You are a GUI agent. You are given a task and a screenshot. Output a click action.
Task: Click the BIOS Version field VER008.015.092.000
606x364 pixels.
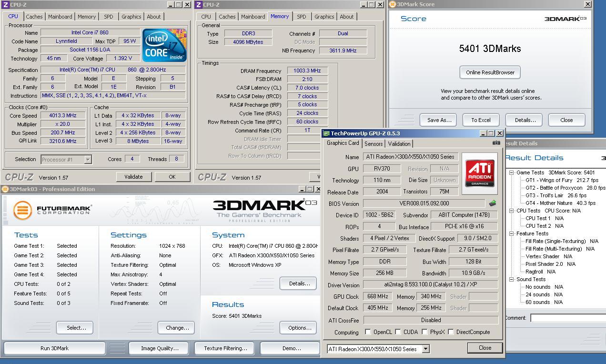(424, 203)
